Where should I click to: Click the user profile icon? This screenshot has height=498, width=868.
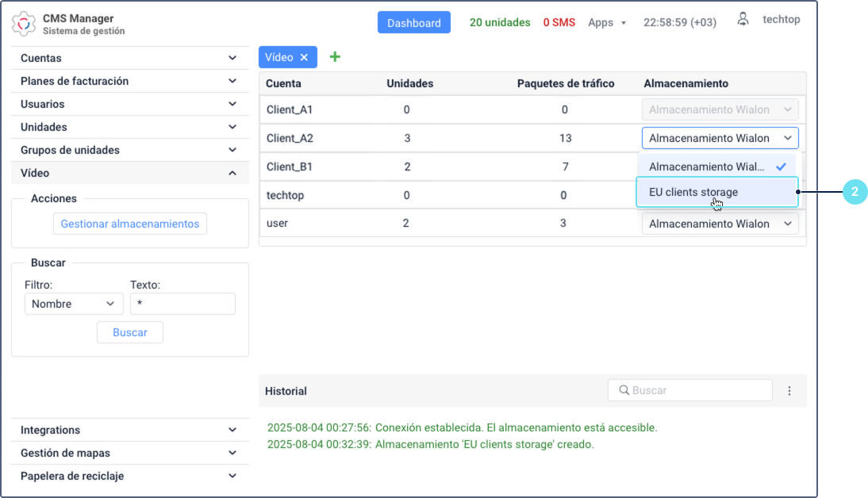tap(743, 20)
